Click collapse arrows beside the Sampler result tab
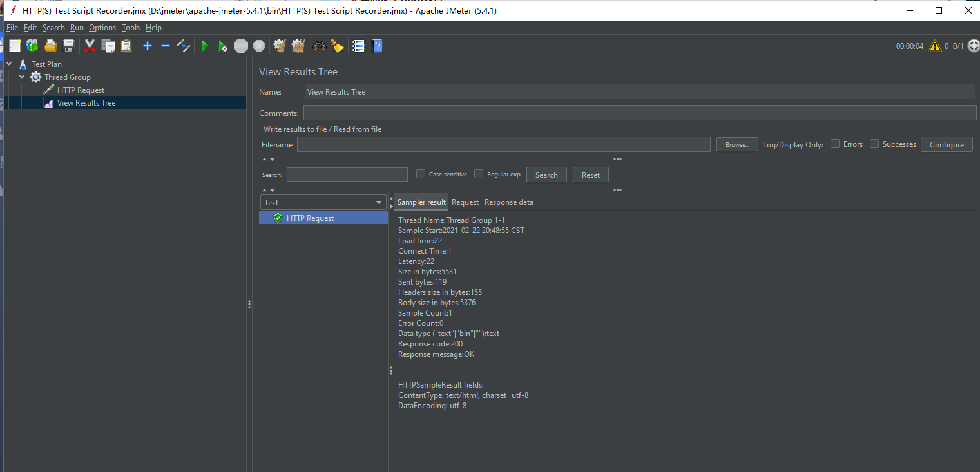The height and width of the screenshot is (472, 980). 391,202
